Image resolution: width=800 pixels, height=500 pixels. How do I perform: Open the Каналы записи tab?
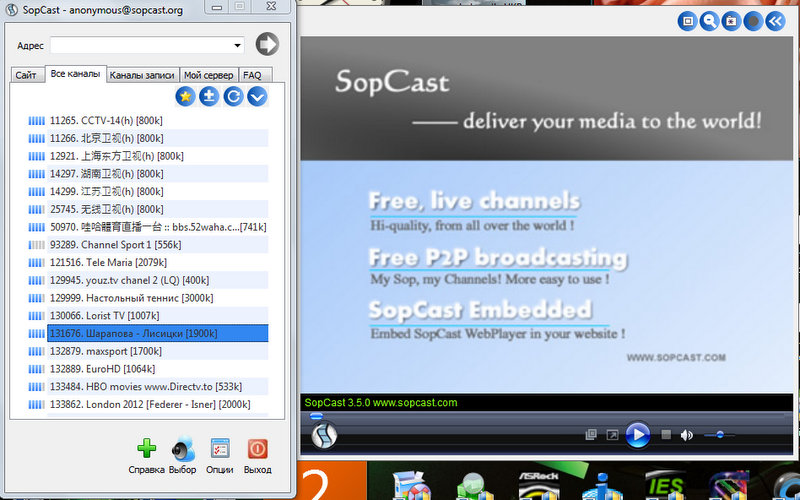[x=142, y=75]
